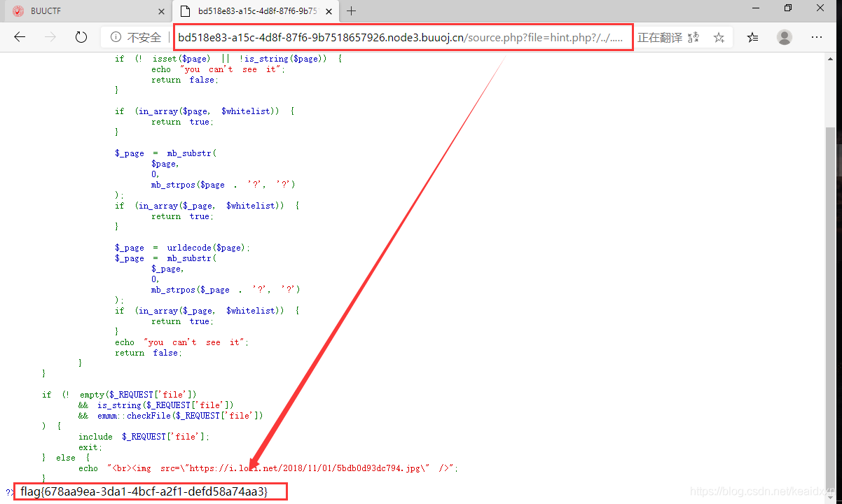Click "mb_strpos($_page . '?', '?')" line
The image size is (842, 504).
(x=226, y=290)
